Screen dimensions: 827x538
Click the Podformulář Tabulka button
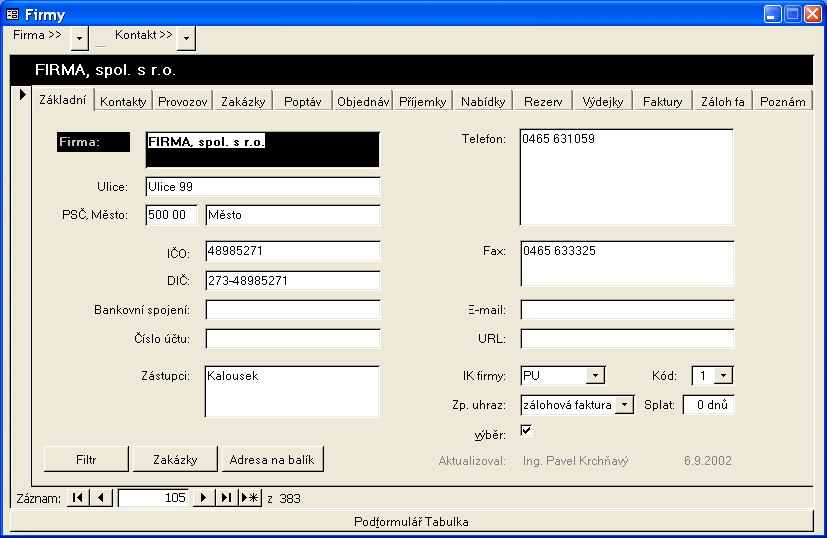pyautogui.click(x=411, y=522)
